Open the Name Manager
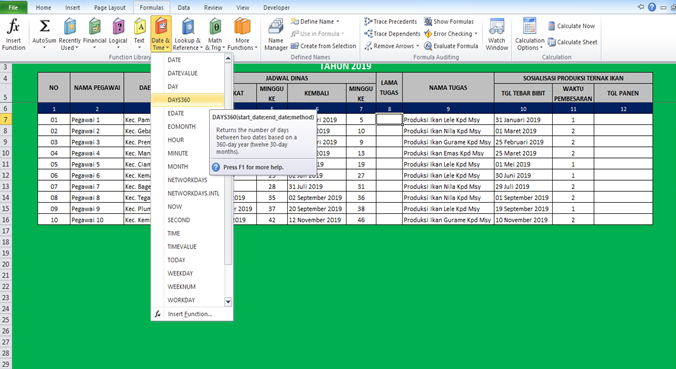The height and width of the screenshot is (369, 676). [276, 35]
